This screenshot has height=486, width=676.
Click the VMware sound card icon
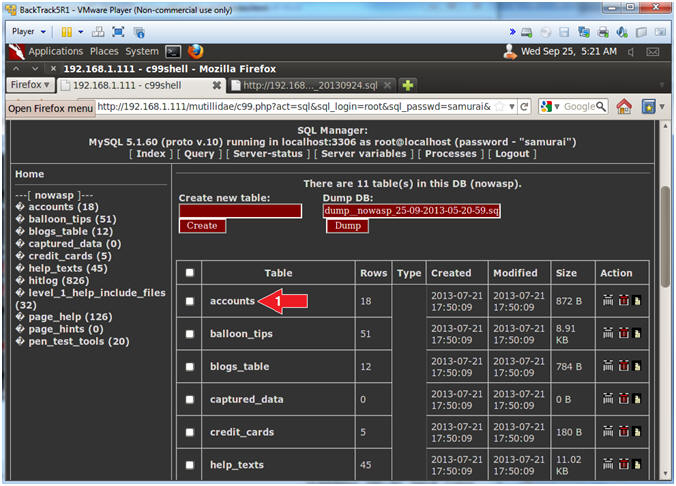tap(622, 32)
